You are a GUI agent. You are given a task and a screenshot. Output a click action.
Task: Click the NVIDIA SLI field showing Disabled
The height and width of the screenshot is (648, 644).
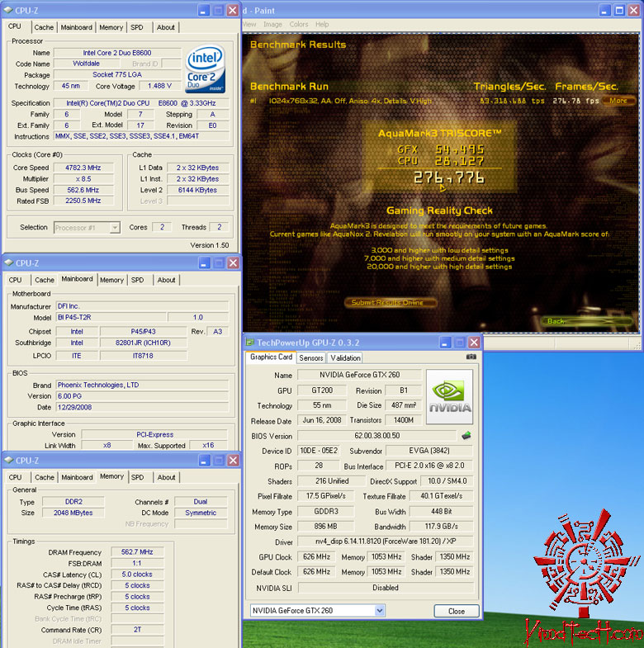[386, 588]
